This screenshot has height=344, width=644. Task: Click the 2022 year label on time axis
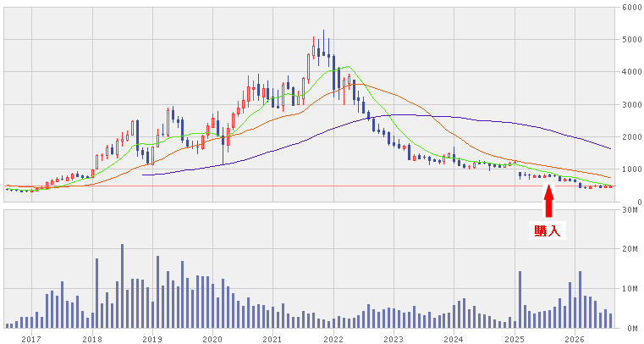click(x=333, y=340)
